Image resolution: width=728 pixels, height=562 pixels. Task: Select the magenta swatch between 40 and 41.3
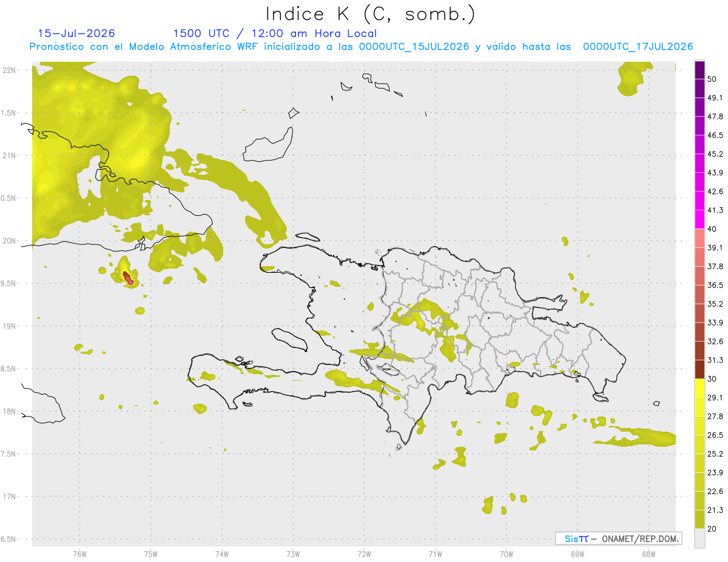tap(699, 219)
